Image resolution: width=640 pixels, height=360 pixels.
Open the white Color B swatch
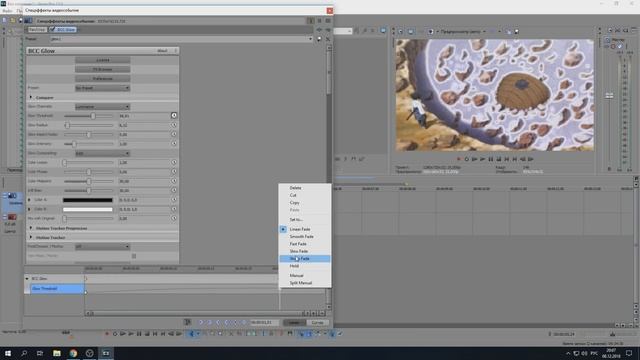point(87,209)
